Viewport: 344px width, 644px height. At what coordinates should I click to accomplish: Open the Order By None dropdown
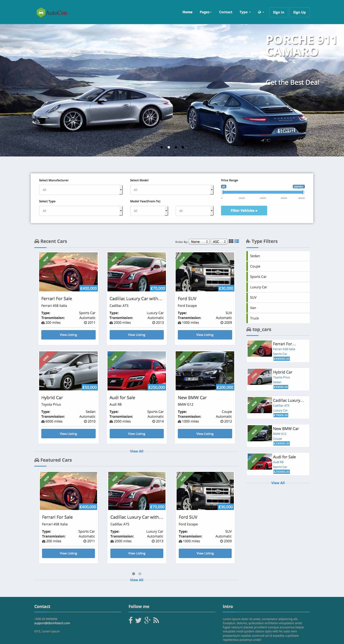pos(199,241)
